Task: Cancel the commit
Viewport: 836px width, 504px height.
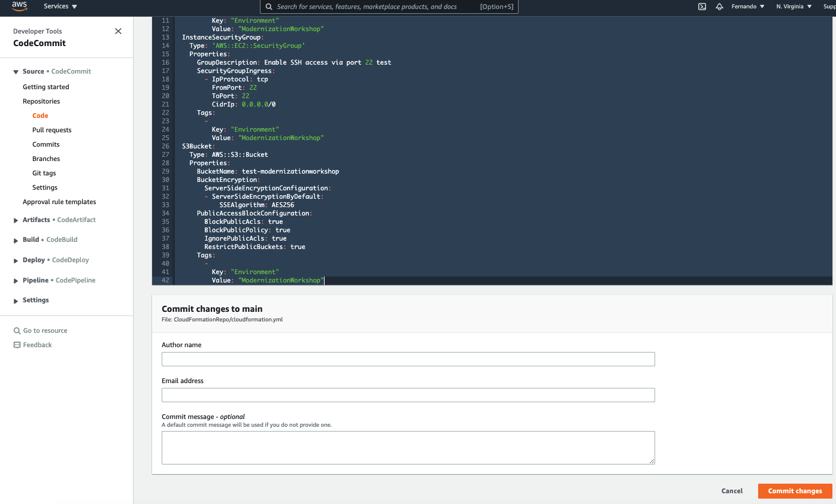Action: [732, 491]
